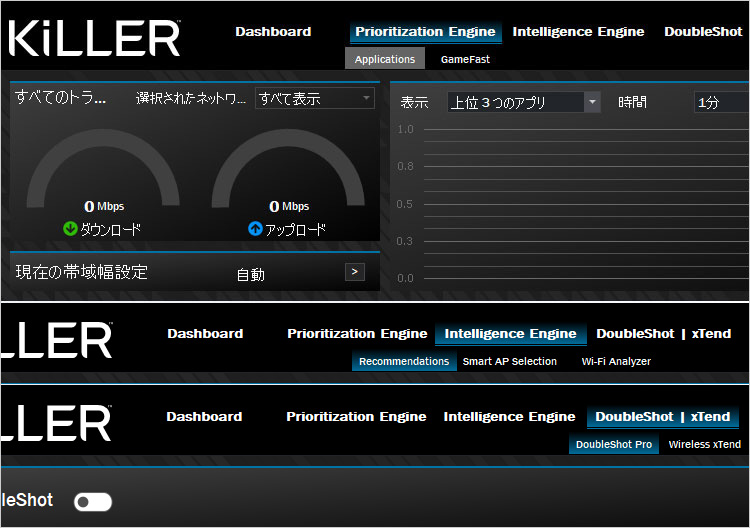Click the blue upload arrow icon
The image size is (750, 528).
tap(255, 229)
